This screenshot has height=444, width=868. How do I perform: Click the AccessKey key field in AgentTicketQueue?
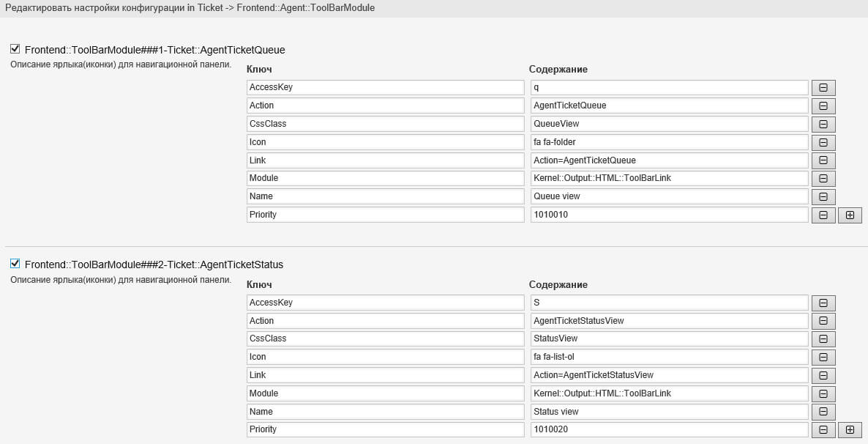(x=385, y=88)
